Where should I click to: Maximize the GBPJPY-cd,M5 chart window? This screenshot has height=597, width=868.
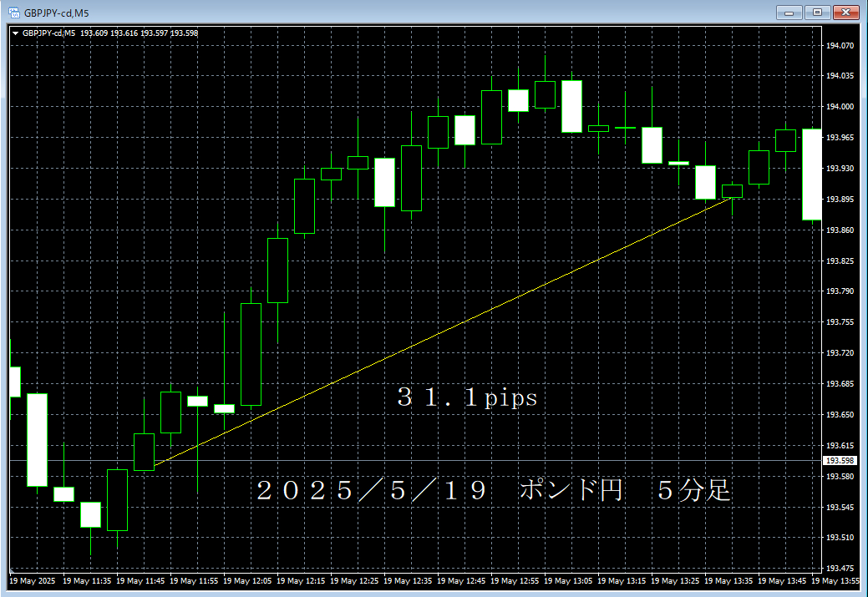(817, 12)
